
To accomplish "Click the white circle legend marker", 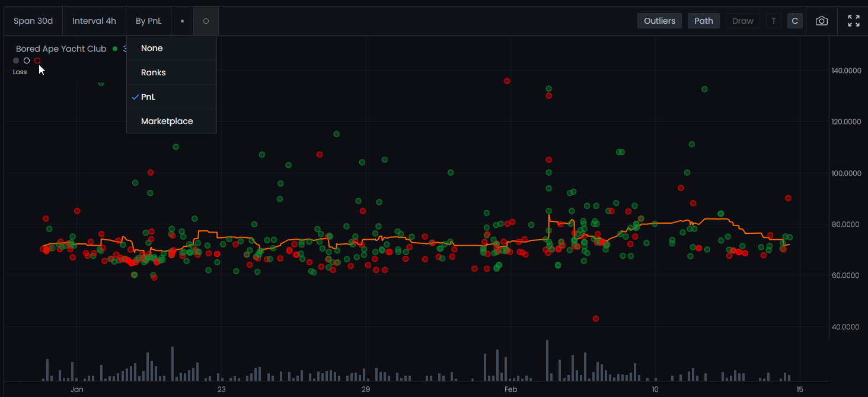I will [27, 61].
